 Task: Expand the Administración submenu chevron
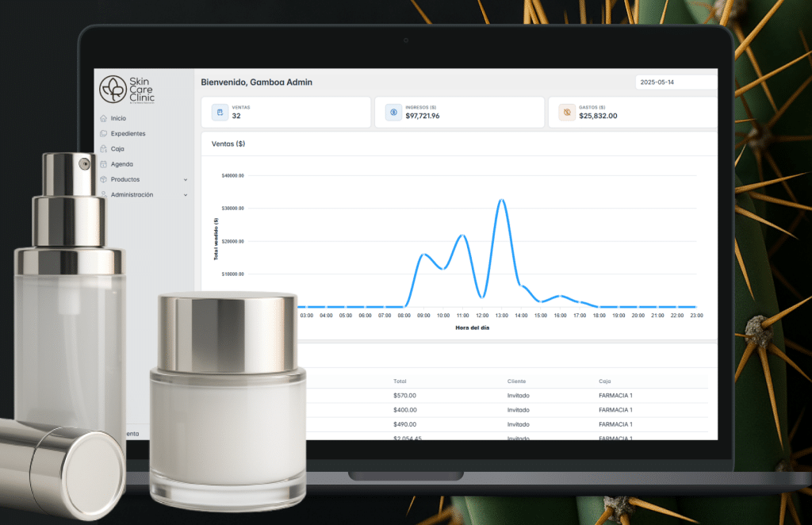(186, 195)
